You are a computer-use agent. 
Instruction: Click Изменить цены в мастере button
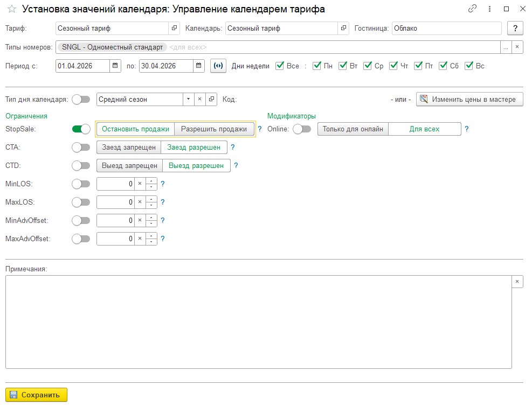(x=469, y=99)
